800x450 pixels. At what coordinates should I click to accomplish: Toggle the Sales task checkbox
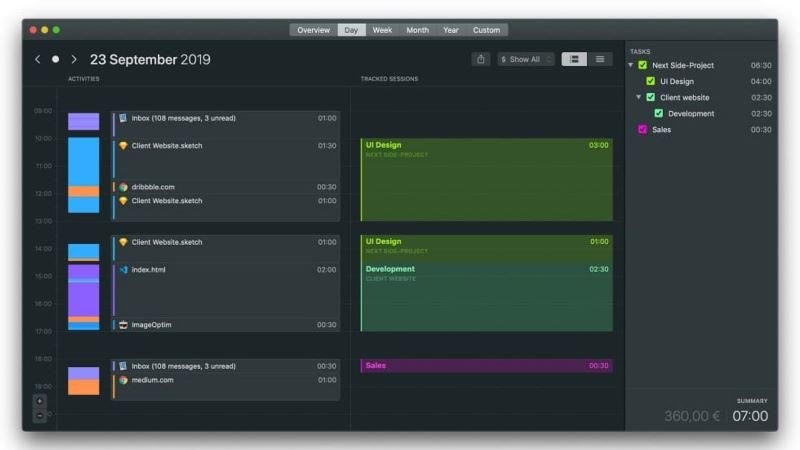click(643, 129)
